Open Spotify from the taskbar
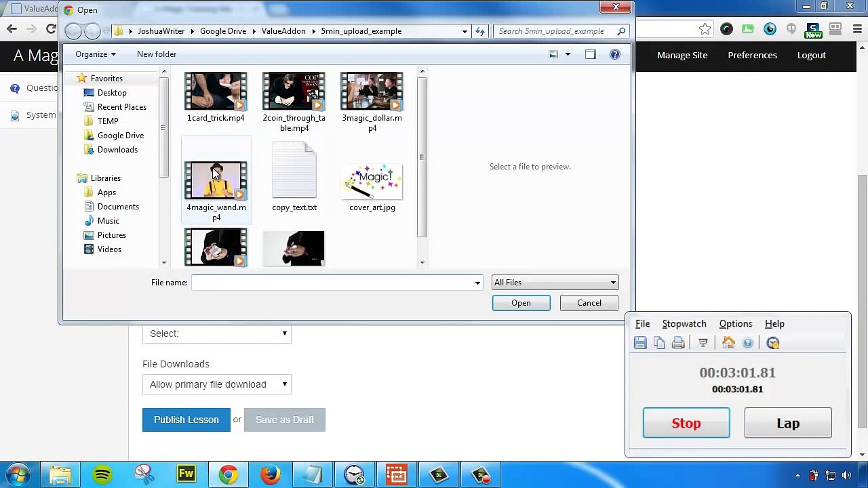 tap(102, 474)
